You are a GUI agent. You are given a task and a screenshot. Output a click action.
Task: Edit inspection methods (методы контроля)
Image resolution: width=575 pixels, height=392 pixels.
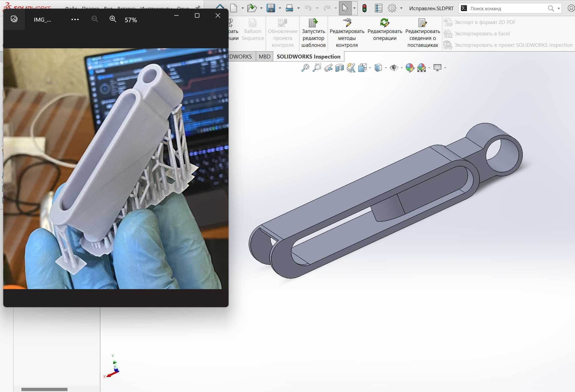tap(347, 33)
